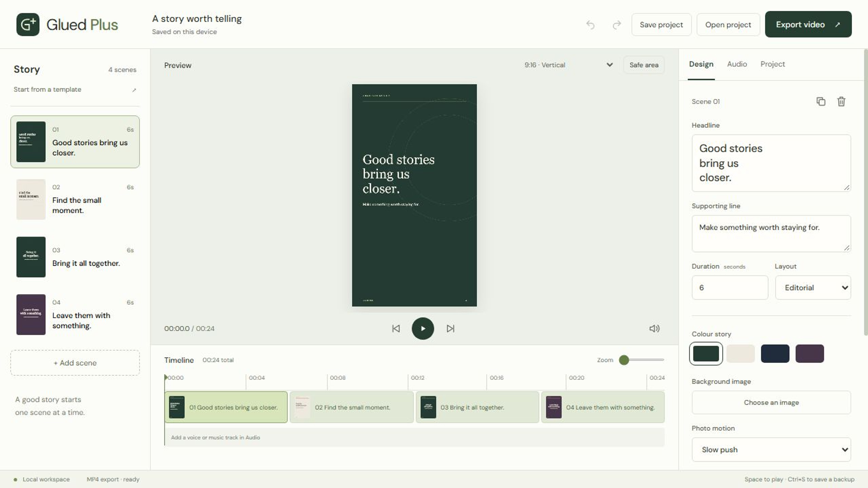868x488 pixels.
Task: Toggle the Safe area overlay
Action: point(644,65)
